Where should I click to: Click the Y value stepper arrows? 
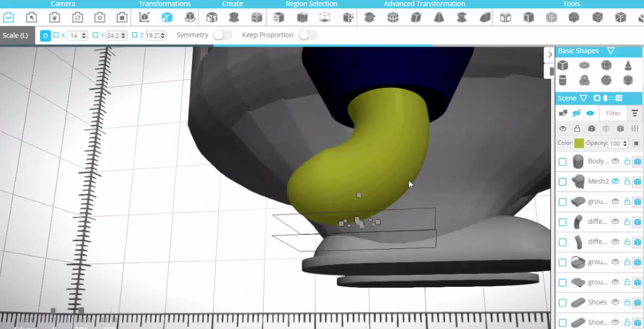pos(123,36)
